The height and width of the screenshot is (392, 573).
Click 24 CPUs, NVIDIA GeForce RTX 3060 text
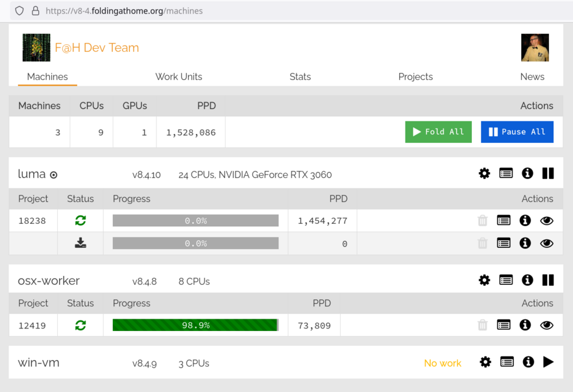coord(255,175)
